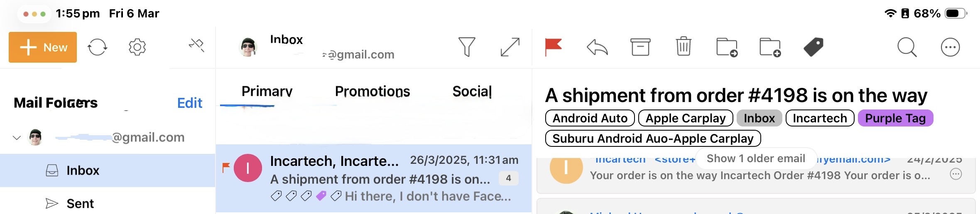
Task: Delete email with trash icon
Action: click(684, 47)
